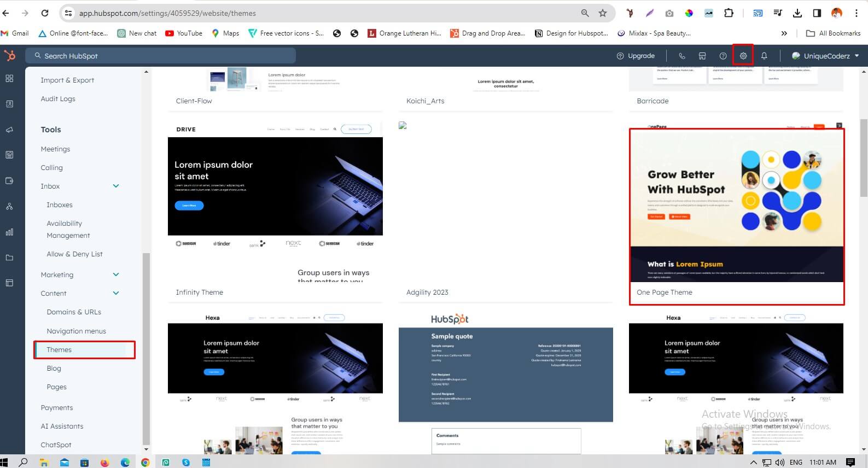Viewport: 868px width, 468px height.
Task: Click the help question mark icon
Action: point(723,56)
